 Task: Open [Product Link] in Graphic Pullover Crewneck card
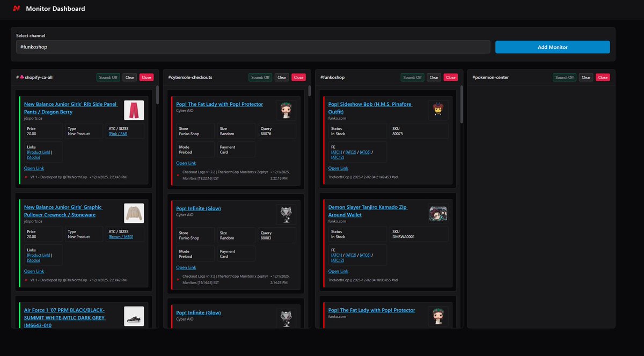[x=39, y=255]
